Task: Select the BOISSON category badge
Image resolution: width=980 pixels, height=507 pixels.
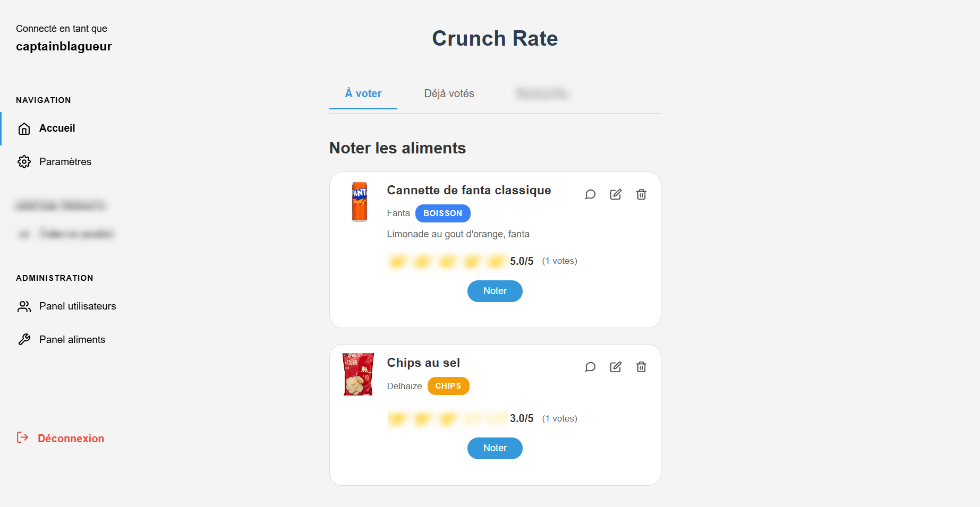Action: tap(442, 213)
